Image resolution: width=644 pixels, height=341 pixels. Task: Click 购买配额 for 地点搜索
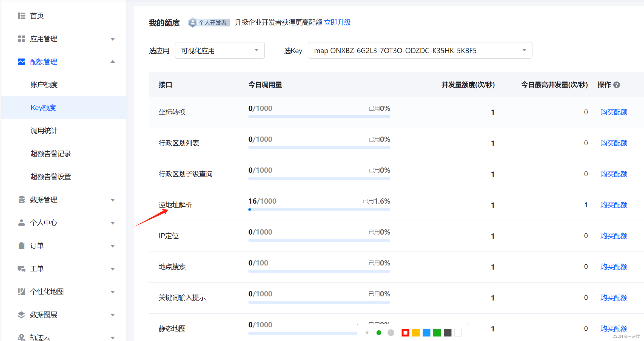(x=614, y=267)
